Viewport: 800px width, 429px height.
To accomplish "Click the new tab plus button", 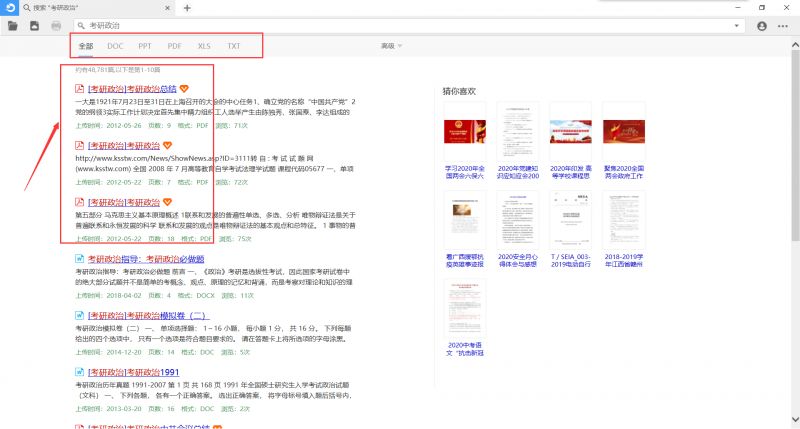I will click(187, 8).
